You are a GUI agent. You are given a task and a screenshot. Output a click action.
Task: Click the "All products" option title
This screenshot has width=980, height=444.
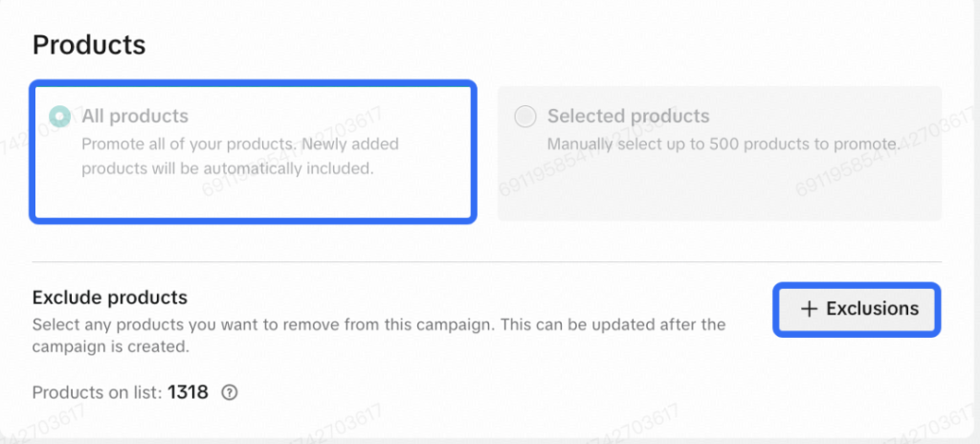tap(135, 117)
